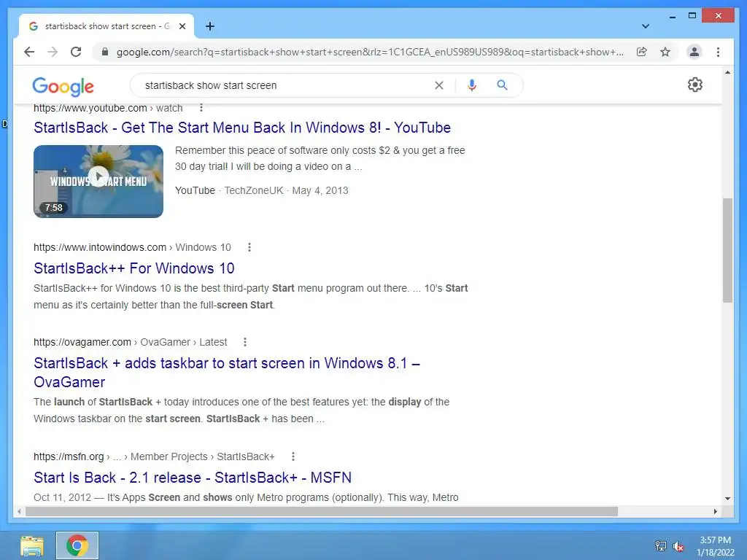This screenshot has height=560, width=747.
Task: Open Start Is Back 2.1 release MSFN link
Action: 193,477
